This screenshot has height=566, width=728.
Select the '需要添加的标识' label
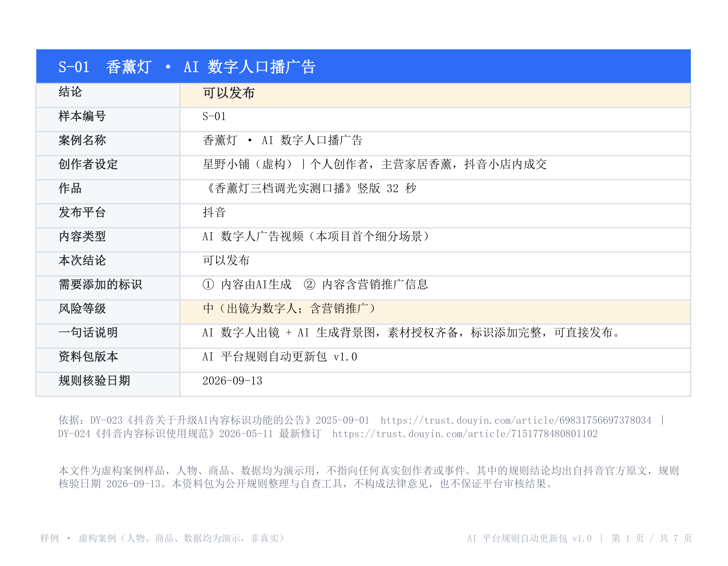coord(100,284)
